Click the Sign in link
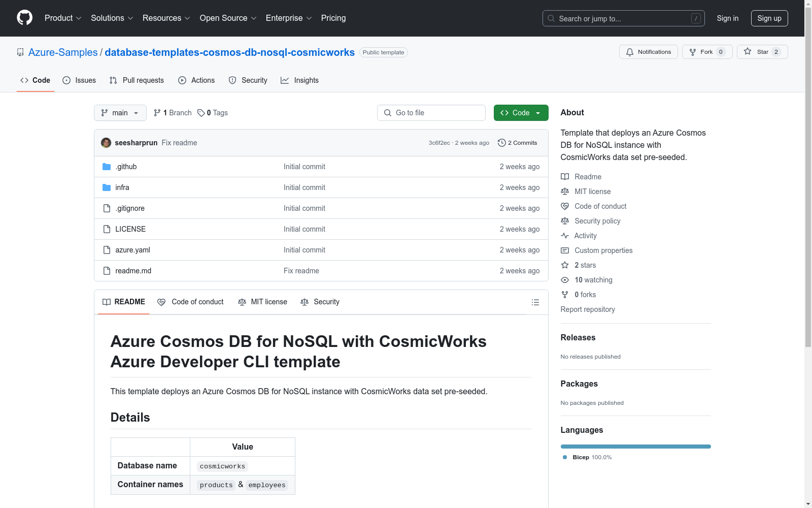 coord(728,18)
